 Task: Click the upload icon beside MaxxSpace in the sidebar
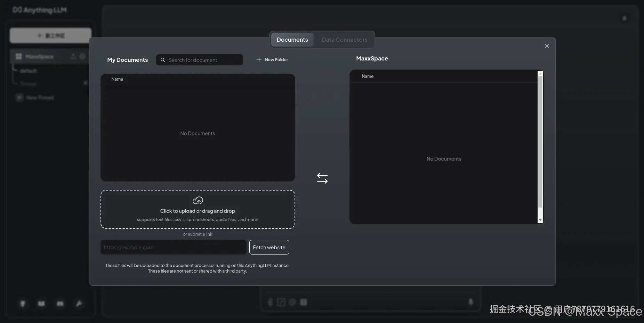click(x=73, y=56)
